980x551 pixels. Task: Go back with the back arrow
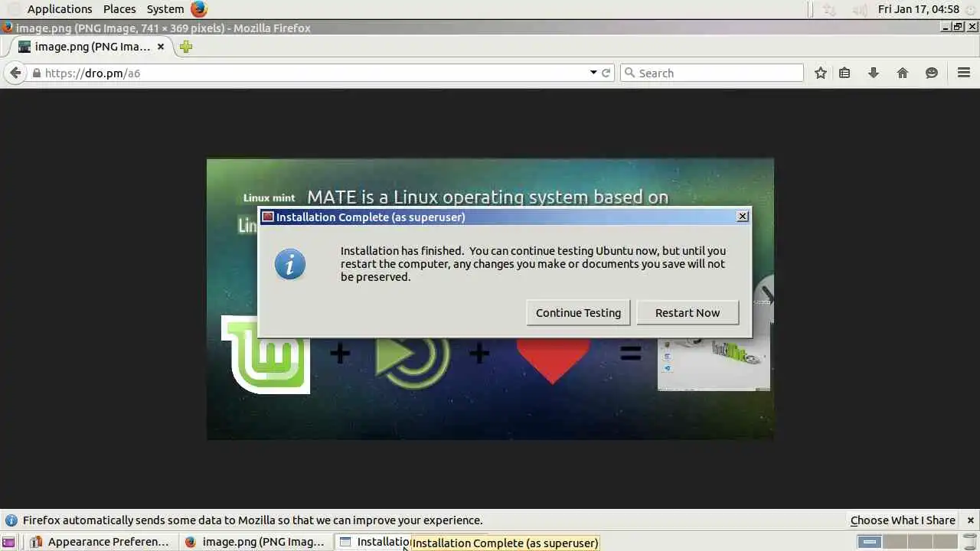click(x=15, y=73)
